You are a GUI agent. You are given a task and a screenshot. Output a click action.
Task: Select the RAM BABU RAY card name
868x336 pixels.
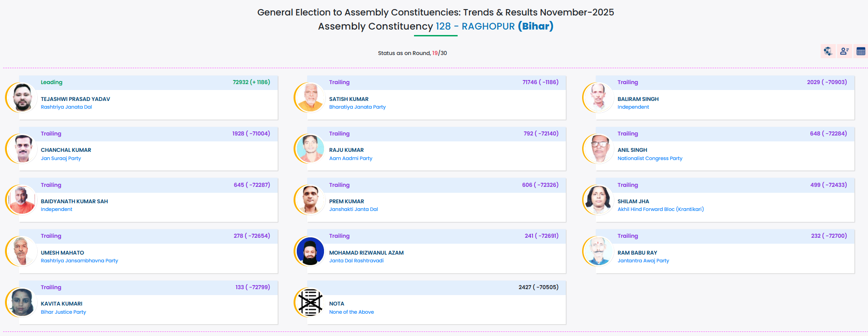(x=637, y=253)
